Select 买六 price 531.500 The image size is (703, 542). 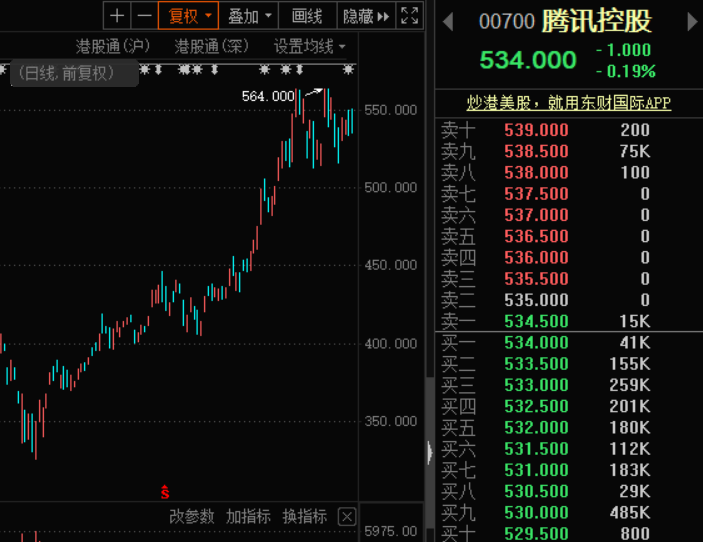(x=536, y=448)
